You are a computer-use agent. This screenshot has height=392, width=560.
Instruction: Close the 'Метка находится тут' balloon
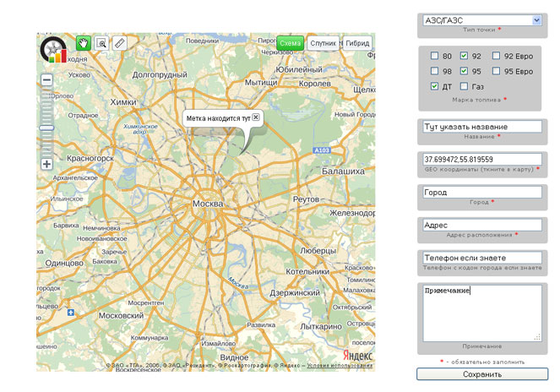256,117
